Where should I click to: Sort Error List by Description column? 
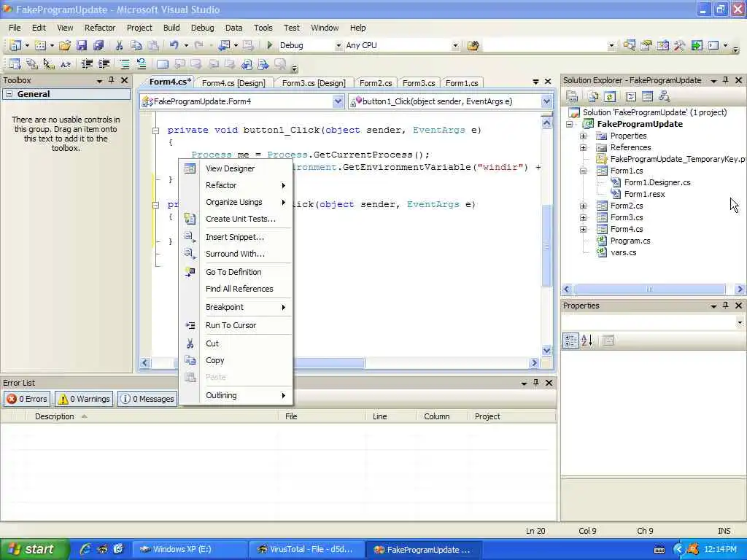pos(152,416)
